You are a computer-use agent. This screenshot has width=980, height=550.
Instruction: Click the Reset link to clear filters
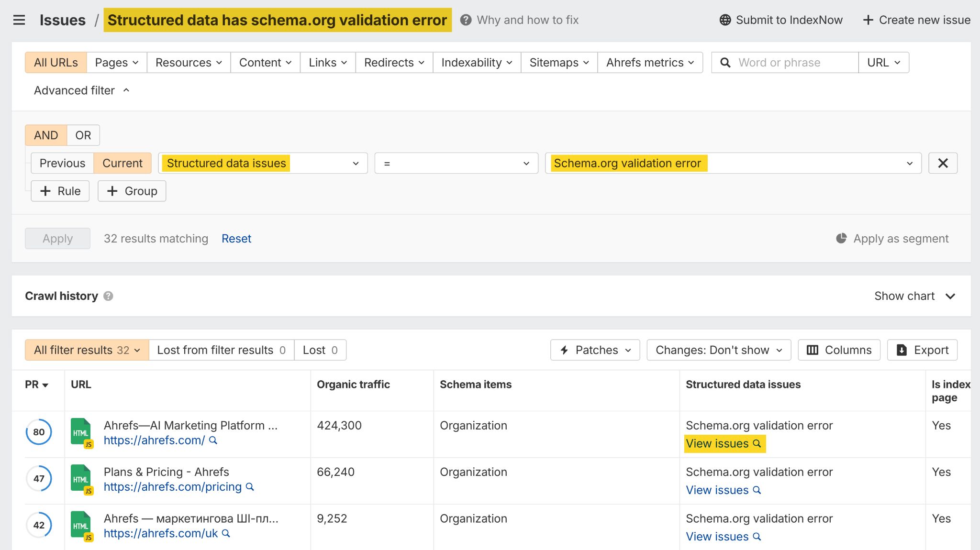(236, 238)
